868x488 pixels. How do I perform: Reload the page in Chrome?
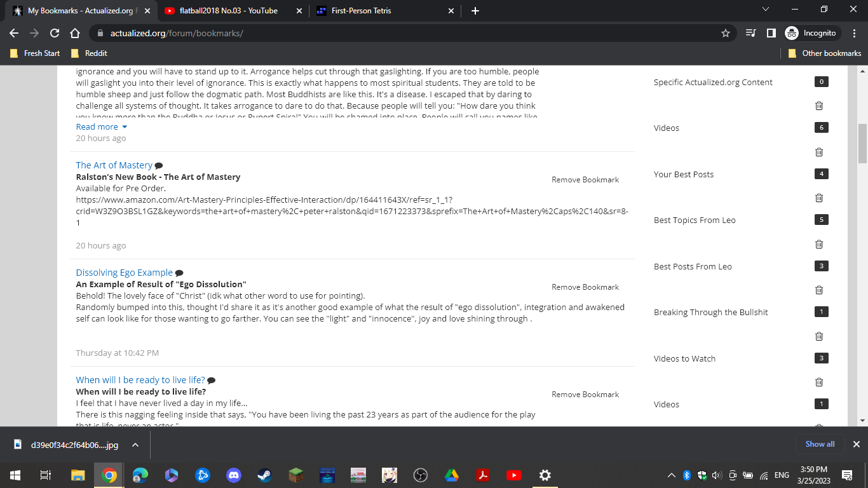55,33
